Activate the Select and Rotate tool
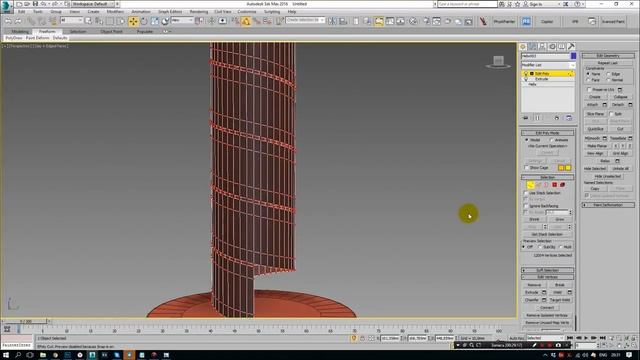Image resolution: width=640 pixels, height=360 pixels. (x=144, y=21)
